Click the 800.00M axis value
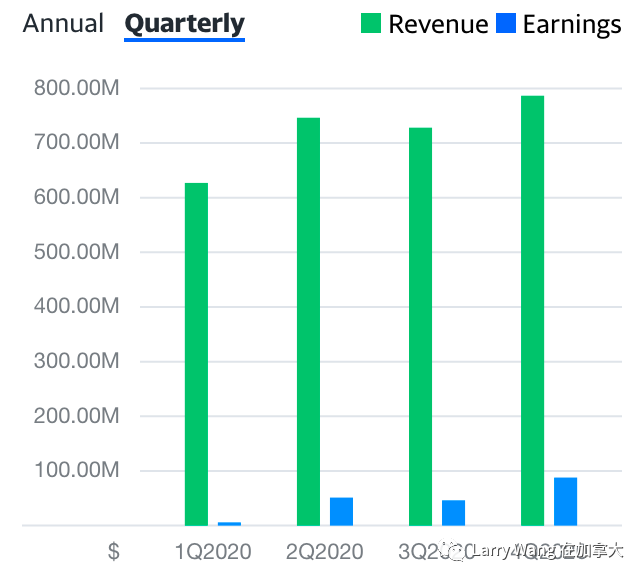644x580 pixels. 76,87
